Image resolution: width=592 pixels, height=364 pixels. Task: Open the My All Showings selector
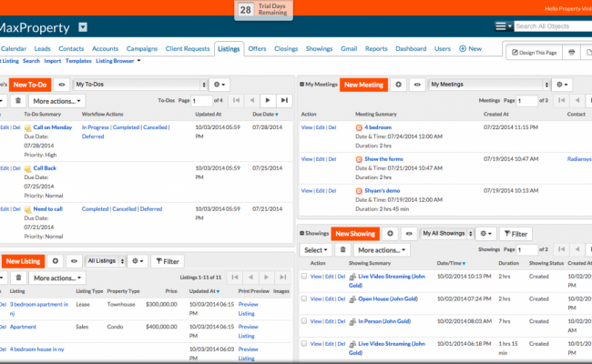447,234
